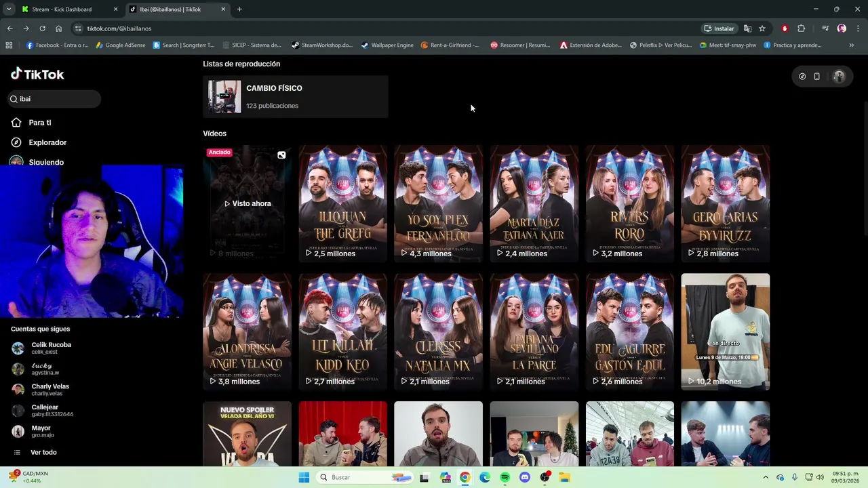This screenshot has width=868, height=488.
Task: Open the CAMBIO FÍSICO playlist
Action: [296, 96]
